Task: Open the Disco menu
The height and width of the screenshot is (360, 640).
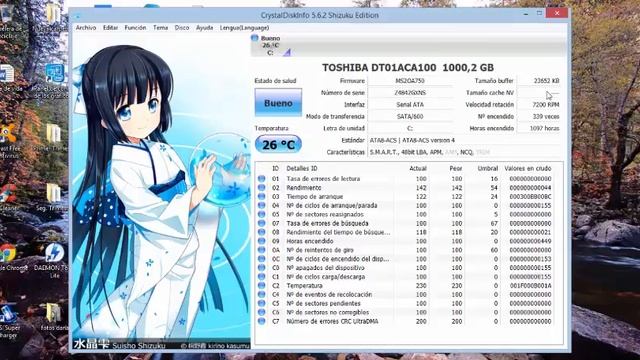Action: 182,28
